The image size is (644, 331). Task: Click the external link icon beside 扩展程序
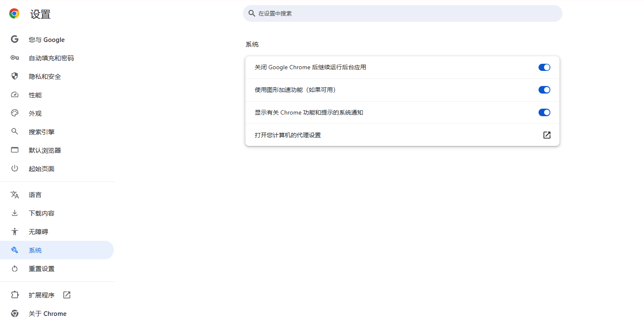(67, 295)
